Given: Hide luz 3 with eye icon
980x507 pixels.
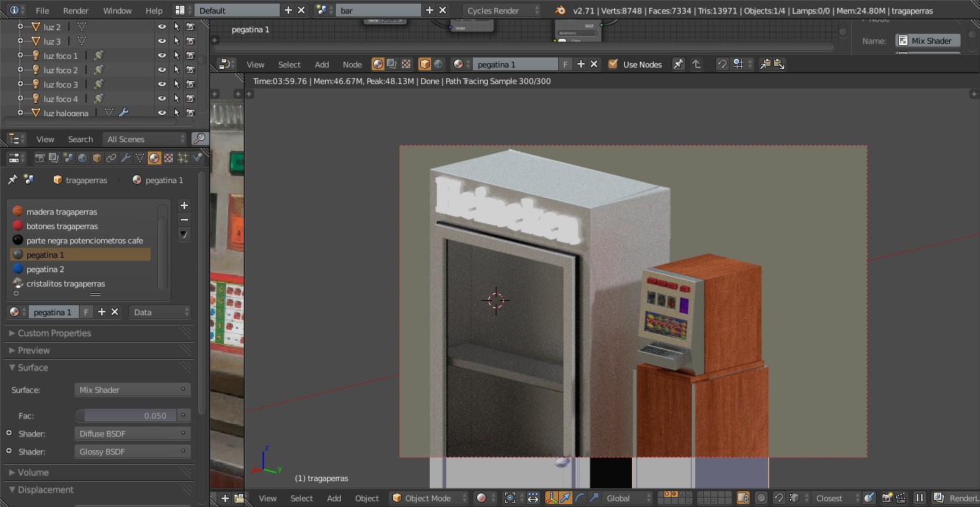Looking at the screenshot, I should pos(162,41).
